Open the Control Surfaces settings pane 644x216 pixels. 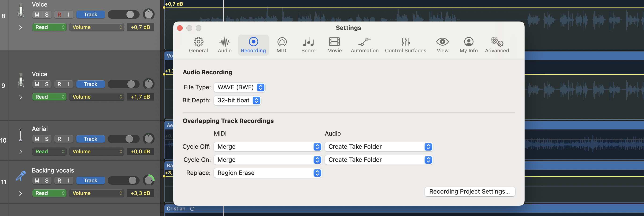click(x=406, y=45)
